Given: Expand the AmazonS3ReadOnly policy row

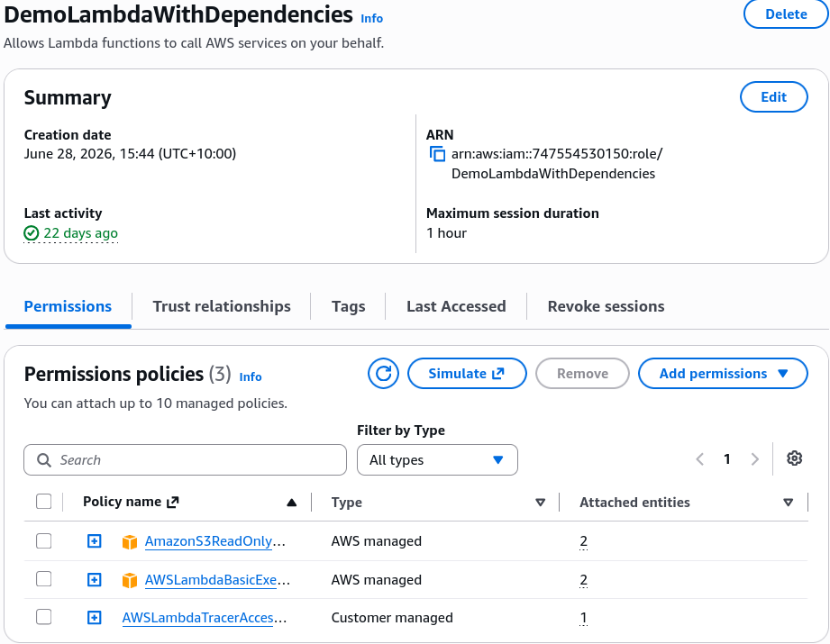Looking at the screenshot, I should tap(95, 540).
